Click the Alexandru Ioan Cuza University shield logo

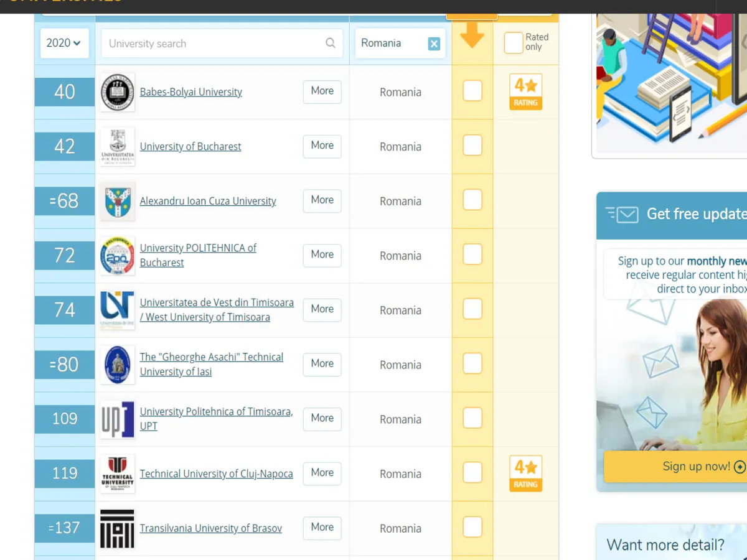tap(117, 202)
